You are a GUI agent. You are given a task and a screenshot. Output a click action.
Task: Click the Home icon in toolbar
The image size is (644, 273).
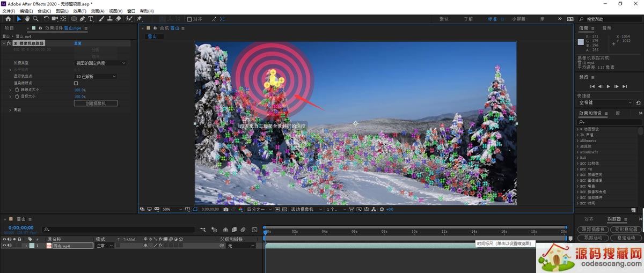(8, 19)
